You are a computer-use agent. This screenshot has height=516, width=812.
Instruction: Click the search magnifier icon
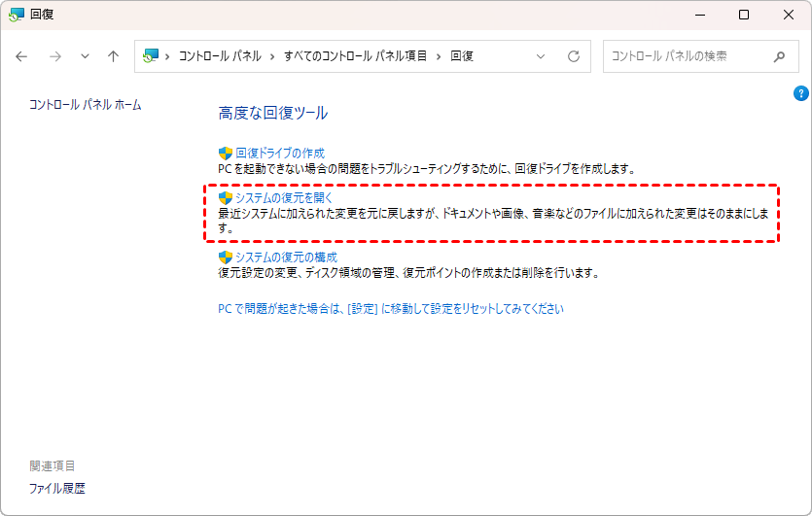(x=779, y=56)
